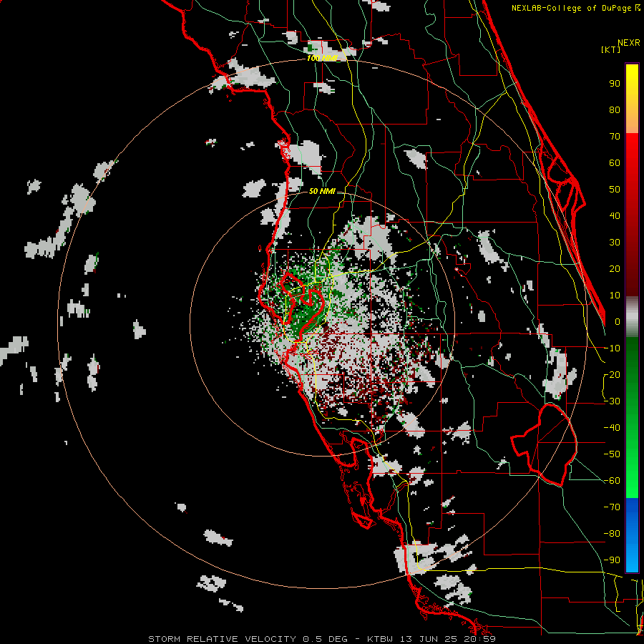Click the -10 scale value
Image resolution: width=644 pixels, height=644 pixels.
click(612, 348)
